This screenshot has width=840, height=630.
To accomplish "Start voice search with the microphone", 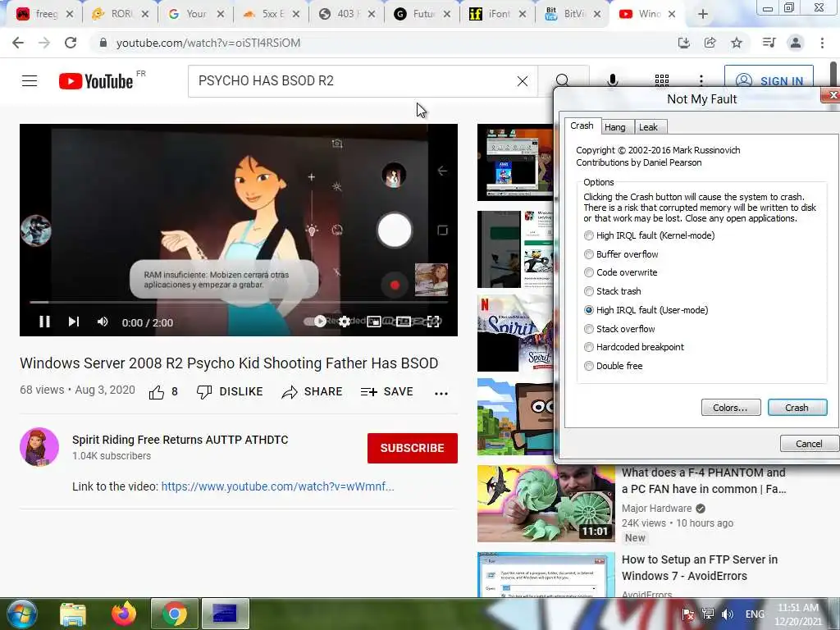I will pyautogui.click(x=612, y=81).
